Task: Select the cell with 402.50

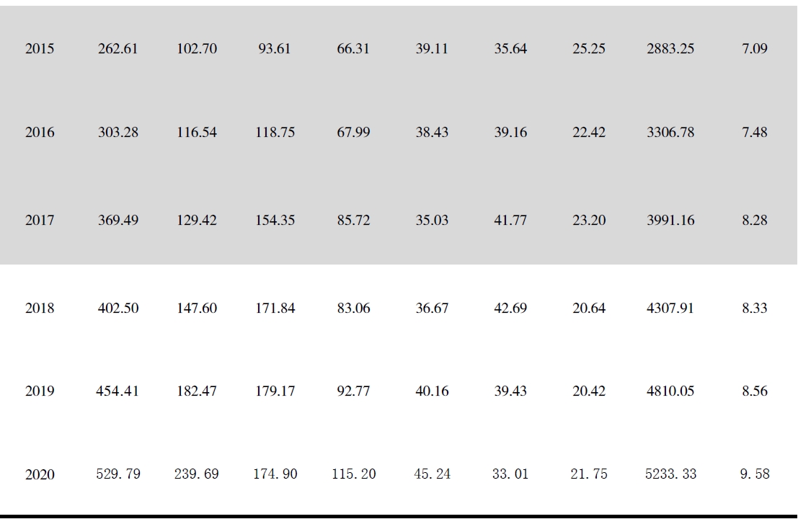Action: tap(118, 309)
